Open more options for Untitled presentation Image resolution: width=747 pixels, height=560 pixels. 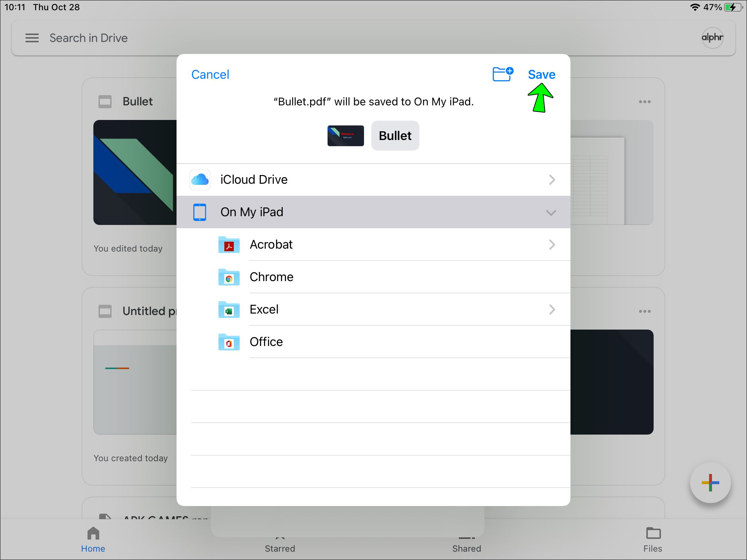click(x=645, y=311)
